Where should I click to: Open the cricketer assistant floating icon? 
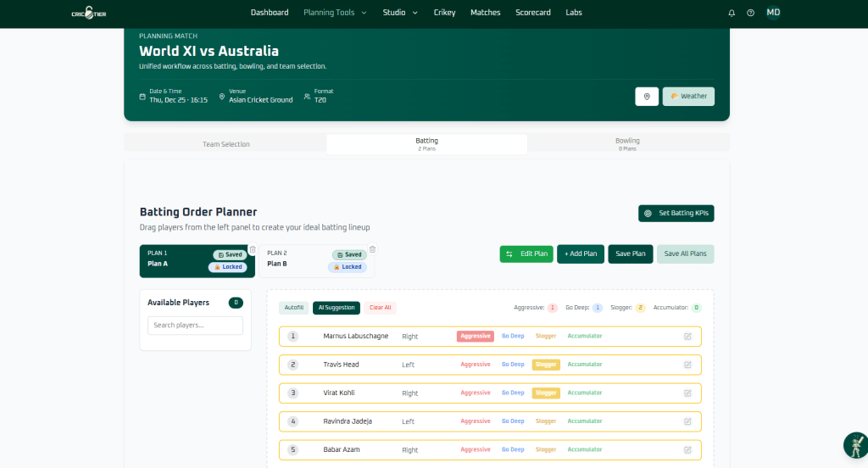point(856,445)
